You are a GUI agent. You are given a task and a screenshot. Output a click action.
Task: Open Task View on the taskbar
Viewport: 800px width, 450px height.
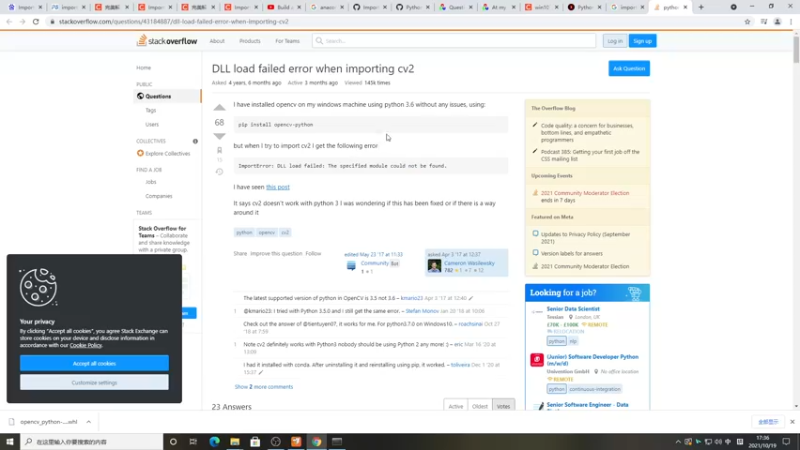[x=193, y=441]
